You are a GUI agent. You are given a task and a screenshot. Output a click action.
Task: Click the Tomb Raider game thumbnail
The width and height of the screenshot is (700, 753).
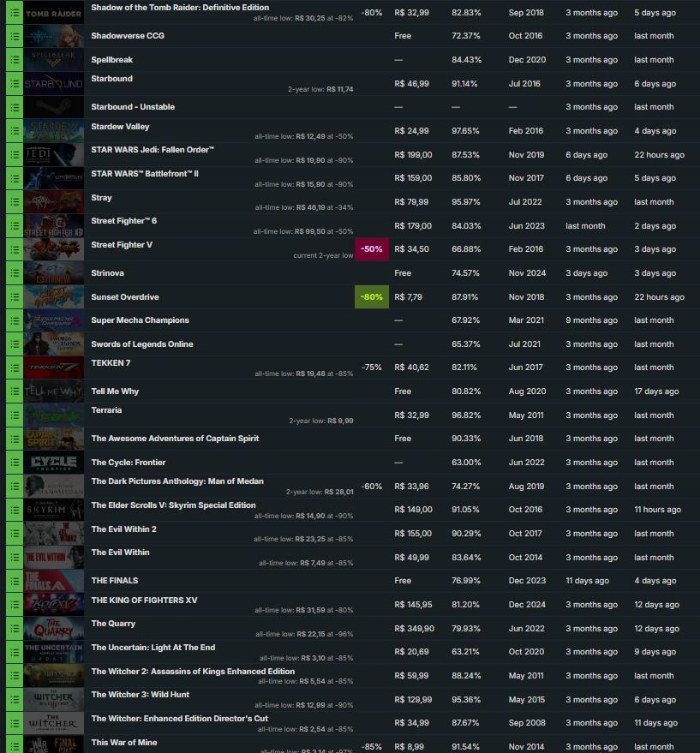pos(54,13)
